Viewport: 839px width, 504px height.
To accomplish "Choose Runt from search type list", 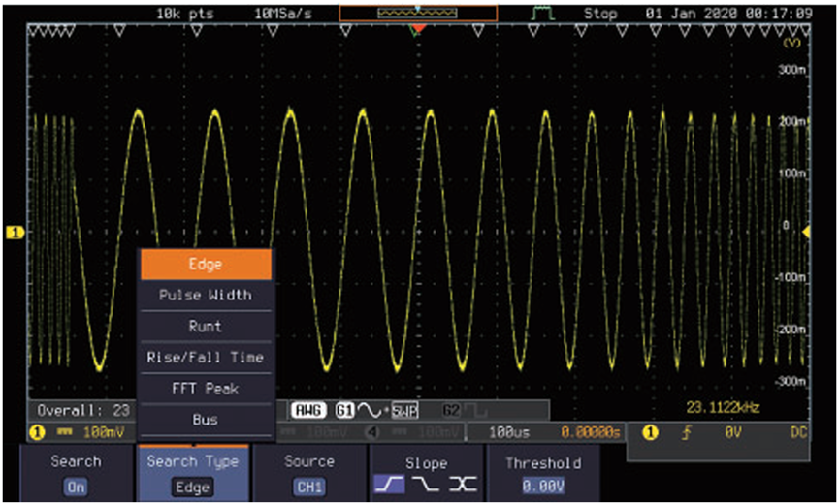I will (x=206, y=326).
